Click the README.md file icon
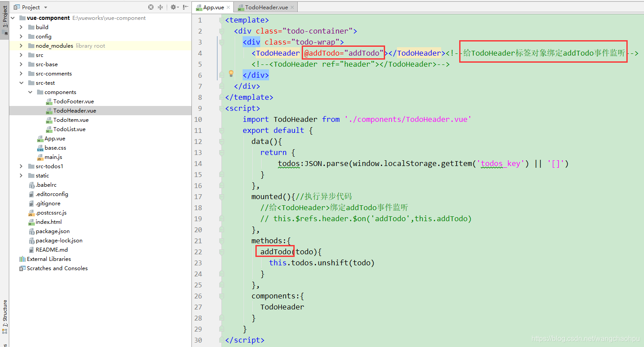This screenshot has height=347, width=644. pyautogui.click(x=31, y=250)
